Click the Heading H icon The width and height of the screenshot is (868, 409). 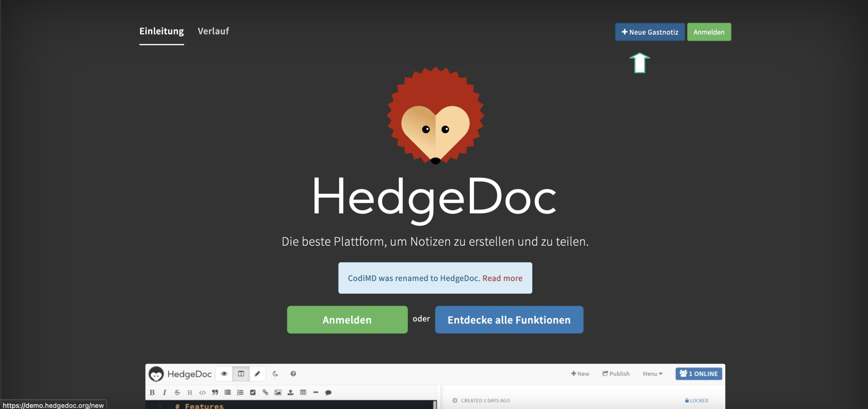point(190,392)
